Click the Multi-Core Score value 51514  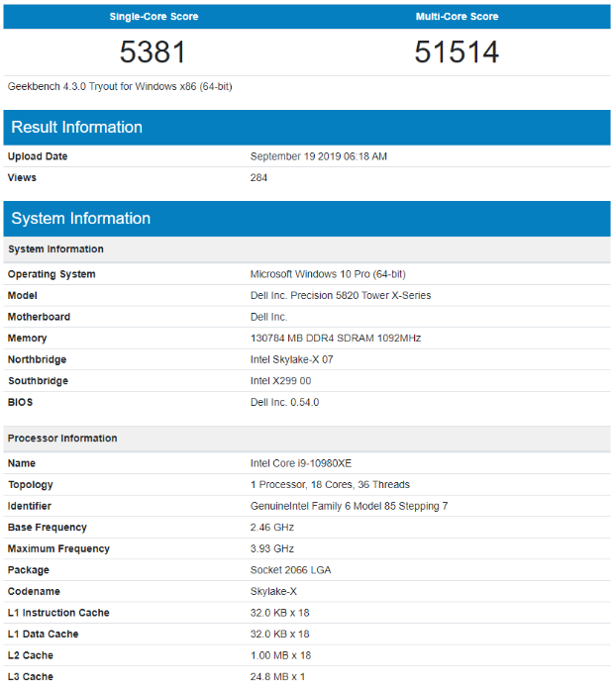(457, 51)
